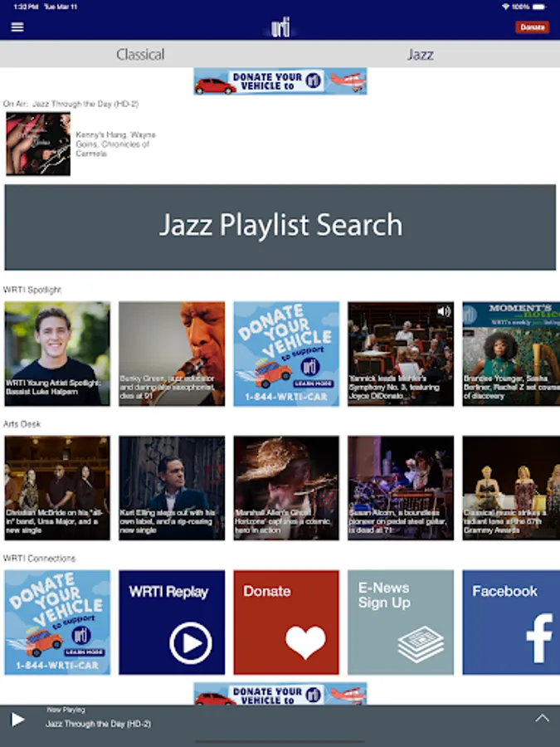Switch to the Classical tab
This screenshot has width=560, height=747.
(140, 54)
